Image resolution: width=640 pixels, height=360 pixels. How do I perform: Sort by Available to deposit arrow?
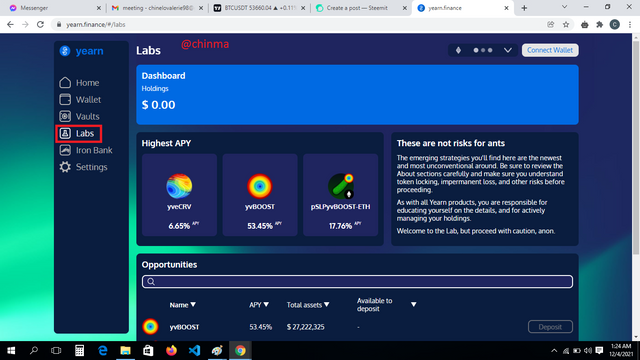(x=413, y=304)
